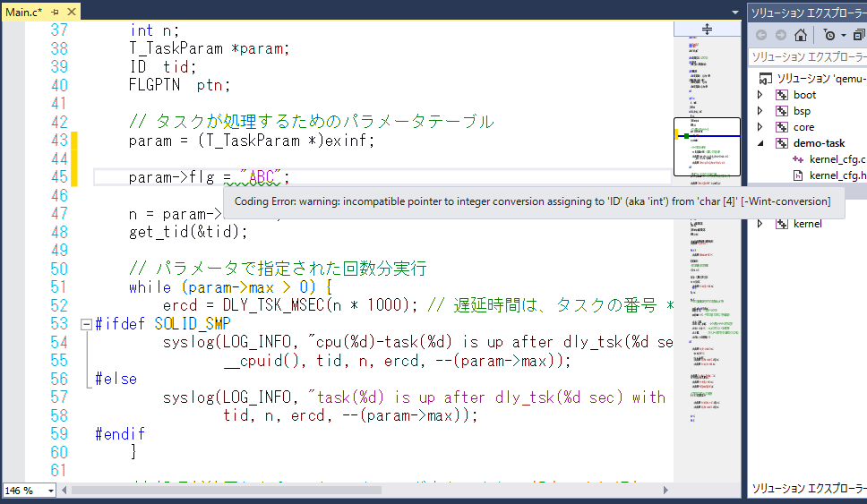Image resolution: width=867 pixels, height=504 pixels.
Task: Collapse the demo-task project node
Action: (760, 143)
